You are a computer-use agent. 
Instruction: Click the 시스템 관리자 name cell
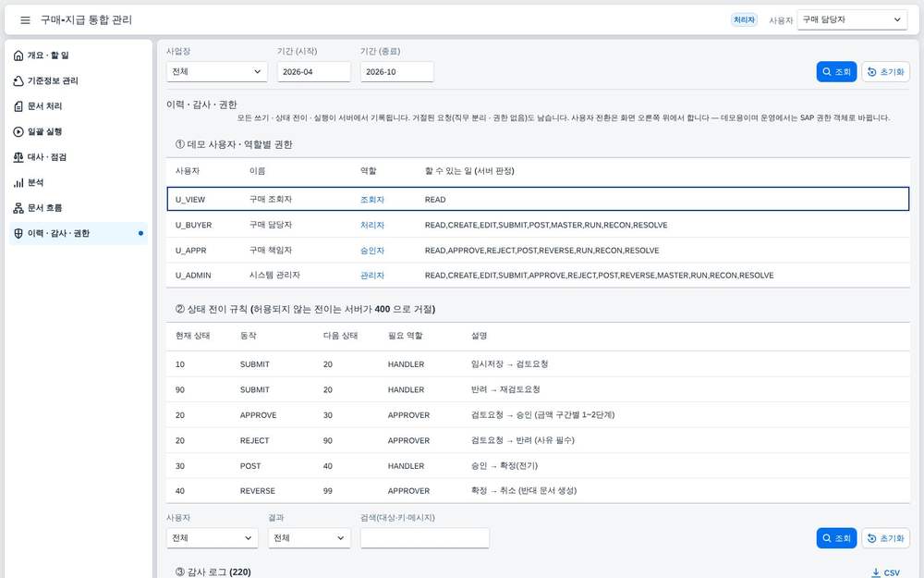coord(274,275)
